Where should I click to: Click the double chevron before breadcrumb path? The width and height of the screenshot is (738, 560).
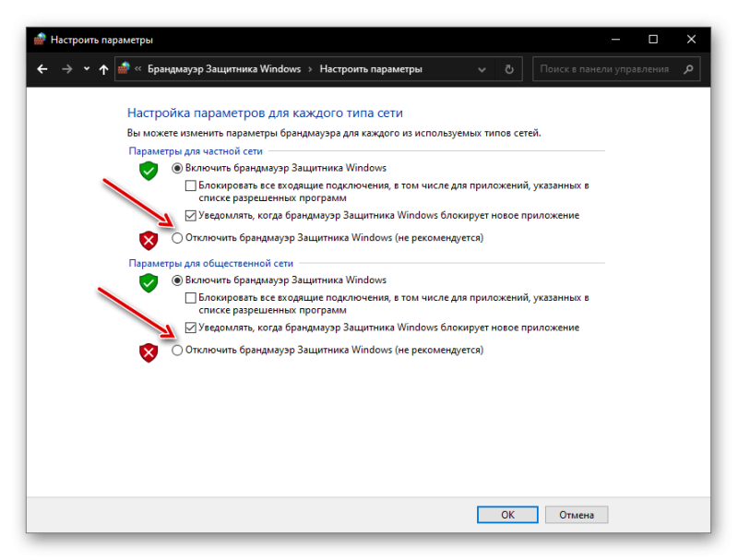(x=137, y=68)
